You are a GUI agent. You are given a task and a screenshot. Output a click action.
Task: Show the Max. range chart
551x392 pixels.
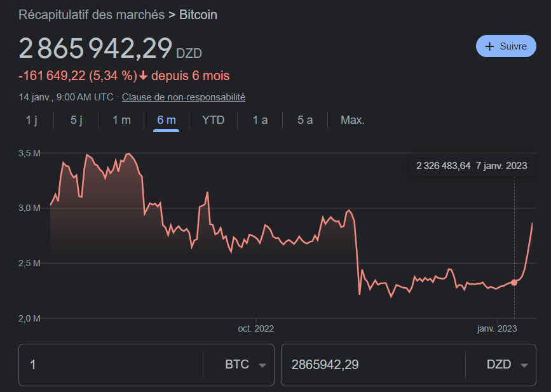pyautogui.click(x=352, y=120)
